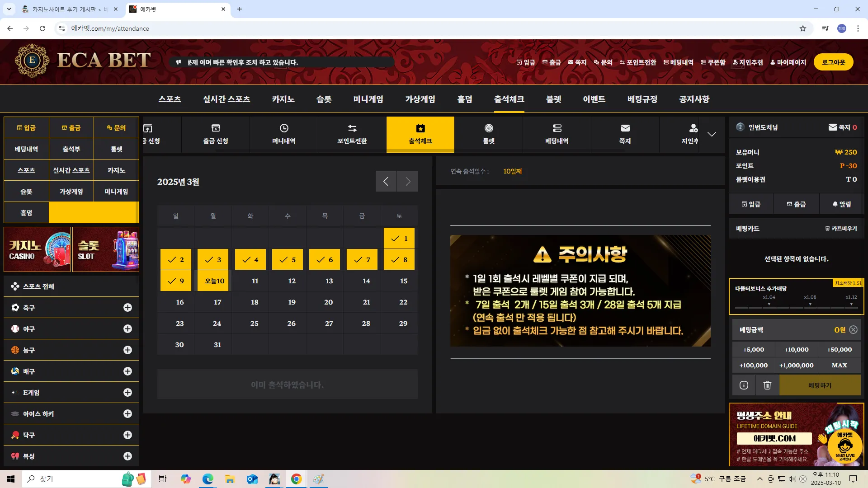Expand the quick menu chevron down

point(712,134)
